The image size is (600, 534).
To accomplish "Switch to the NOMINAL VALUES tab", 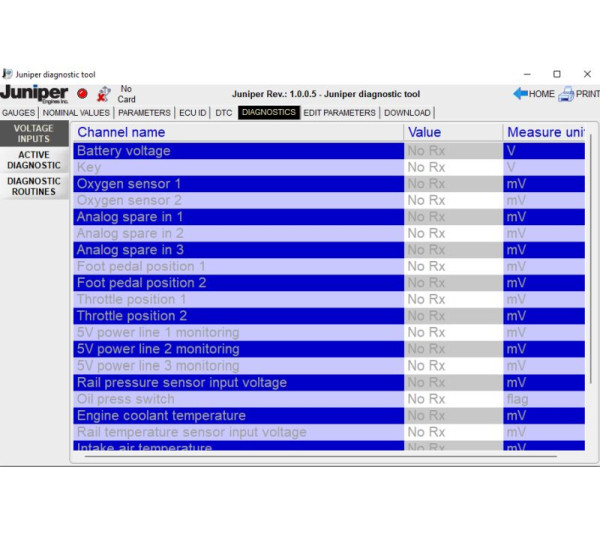I will pyautogui.click(x=77, y=113).
